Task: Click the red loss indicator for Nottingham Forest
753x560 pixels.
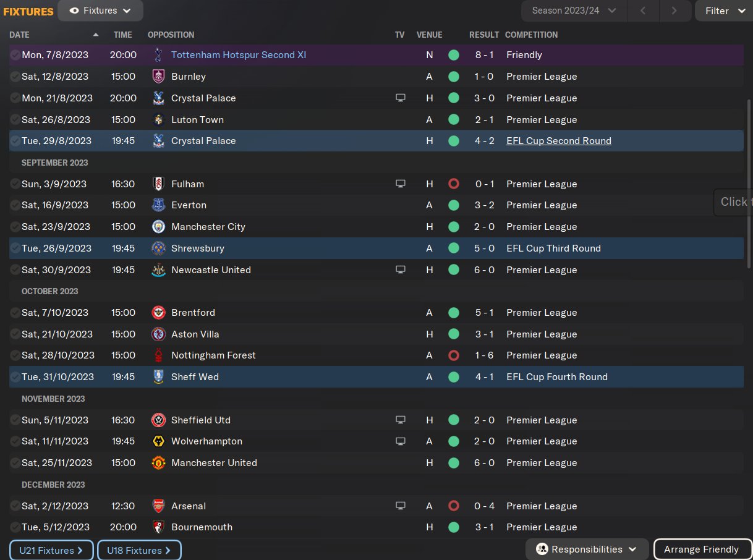Action: coord(454,355)
